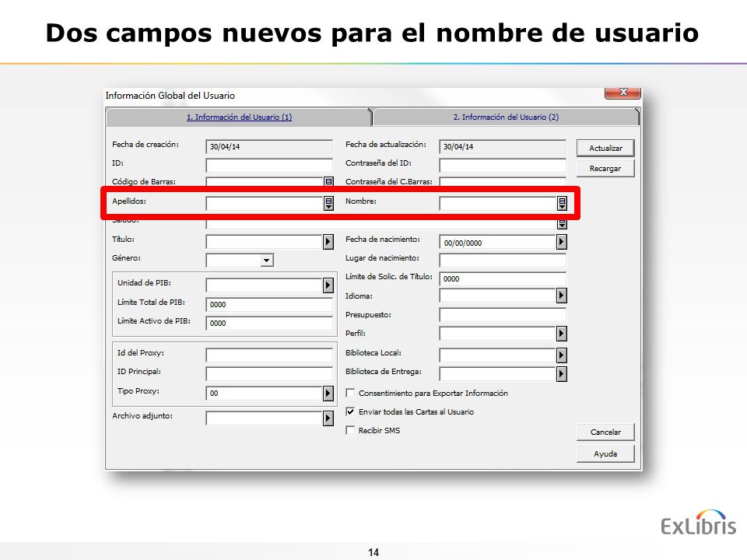Click the list icon on the Saludo row
Image resolution: width=747 pixels, height=560 pixels.
[562, 224]
